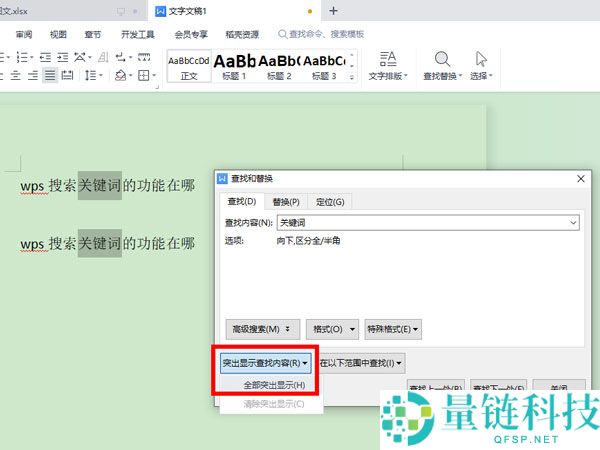The image size is (600, 450).
Task: Apply the Heading 2 (标题 2) style
Action: pos(279,66)
